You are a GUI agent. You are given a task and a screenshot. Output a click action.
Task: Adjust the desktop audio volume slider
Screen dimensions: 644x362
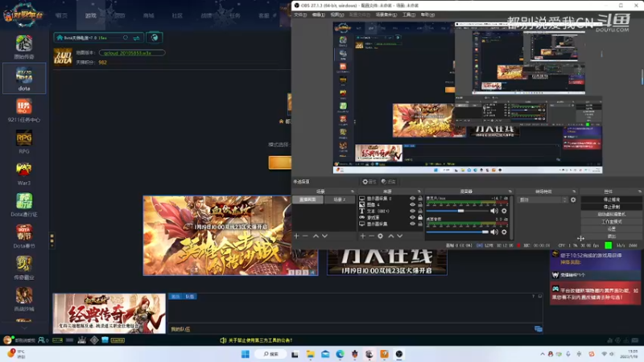pyautogui.click(x=456, y=232)
